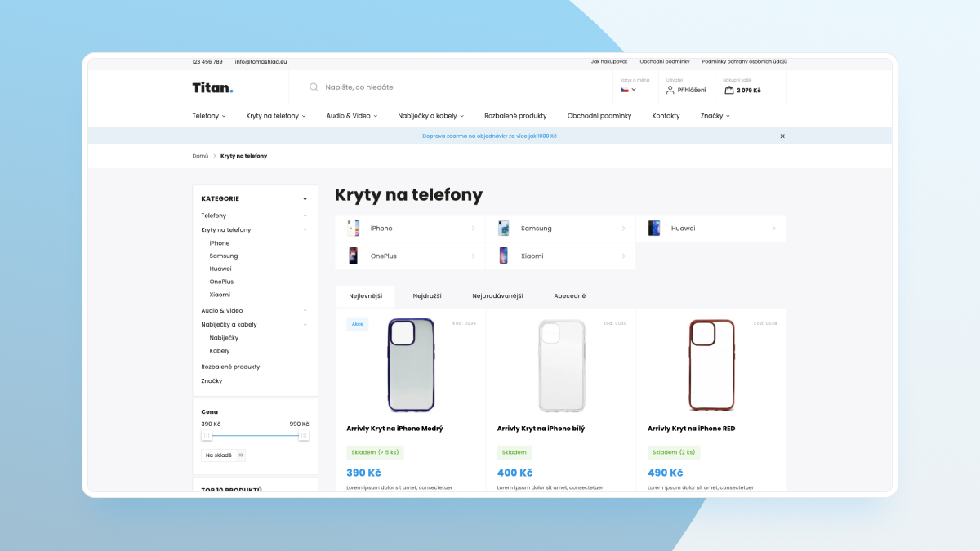Open Nabíječky subcategory in sidebar
This screenshot has width=980, height=551.
point(224,338)
